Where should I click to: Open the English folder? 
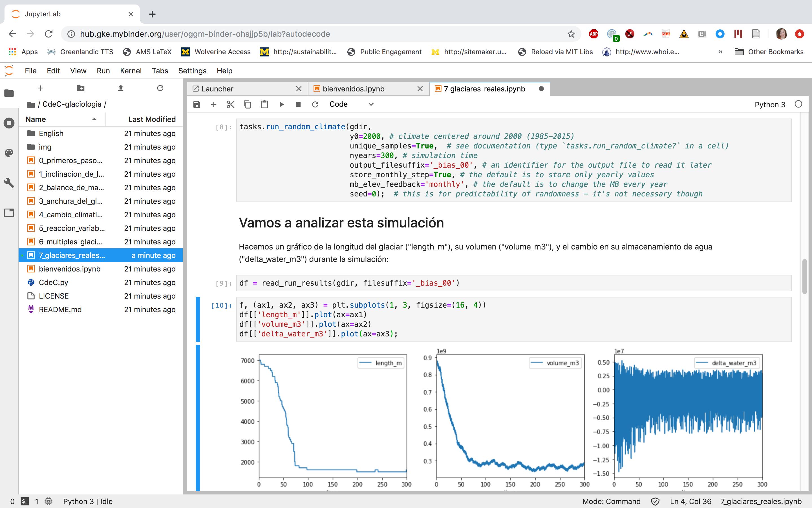pos(101,133)
